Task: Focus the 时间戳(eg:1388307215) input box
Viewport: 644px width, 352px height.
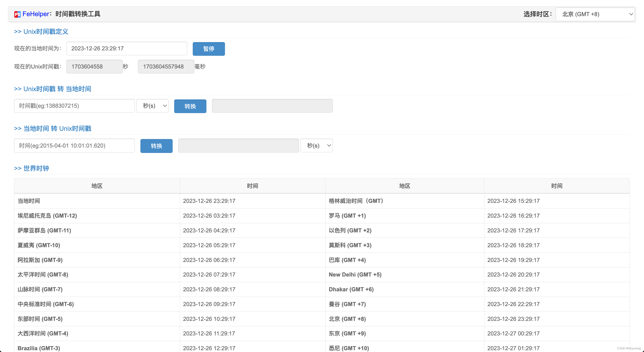Action: 74,106
